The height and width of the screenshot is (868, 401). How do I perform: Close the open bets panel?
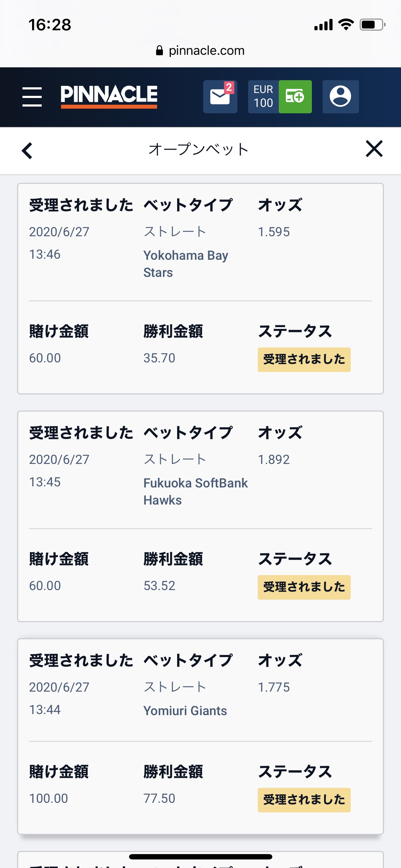pos(374,149)
